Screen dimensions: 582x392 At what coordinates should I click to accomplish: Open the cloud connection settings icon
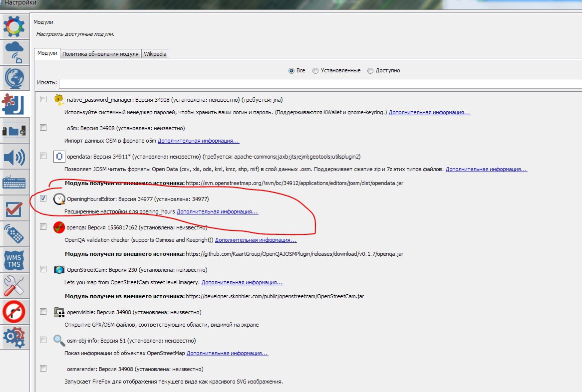click(x=14, y=52)
